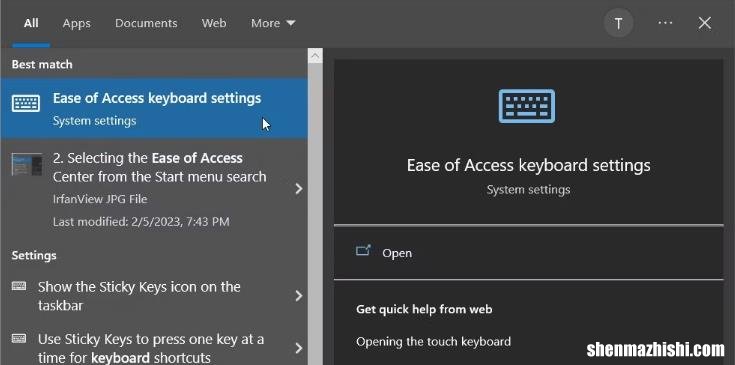Screen dimensions: 735x365
Task: Click the results list scrollbar up arrow
Action: [x=315, y=56]
